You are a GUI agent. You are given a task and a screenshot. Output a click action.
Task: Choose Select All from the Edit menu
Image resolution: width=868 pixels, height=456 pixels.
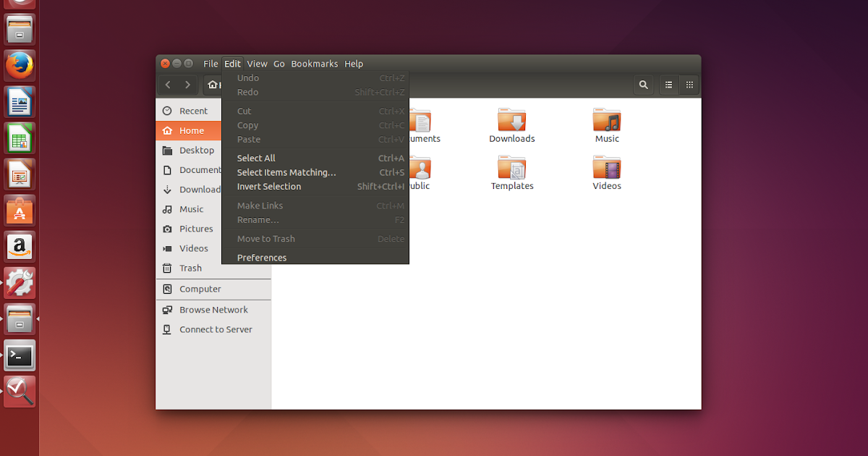(x=256, y=158)
